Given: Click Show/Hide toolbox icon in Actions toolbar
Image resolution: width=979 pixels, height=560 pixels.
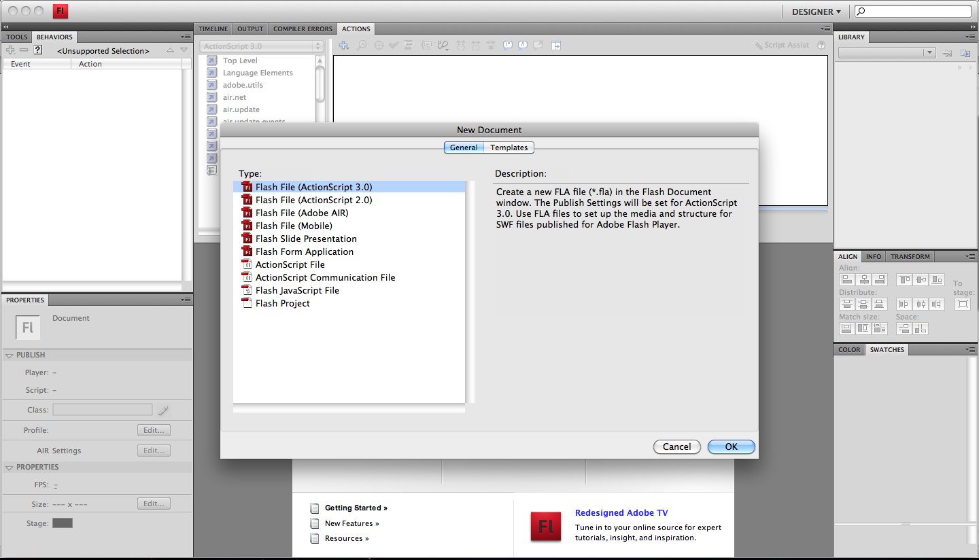Looking at the screenshot, I should click(x=556, y=46).
